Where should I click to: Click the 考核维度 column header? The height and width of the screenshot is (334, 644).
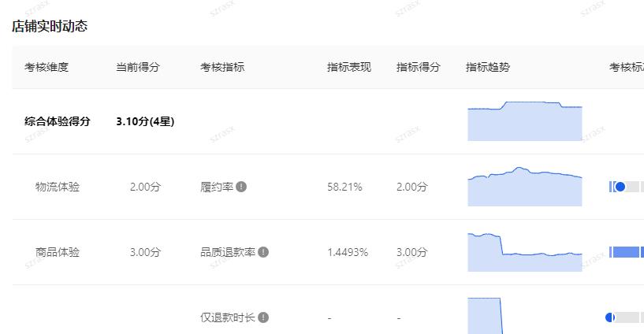(x=47, y=67)
